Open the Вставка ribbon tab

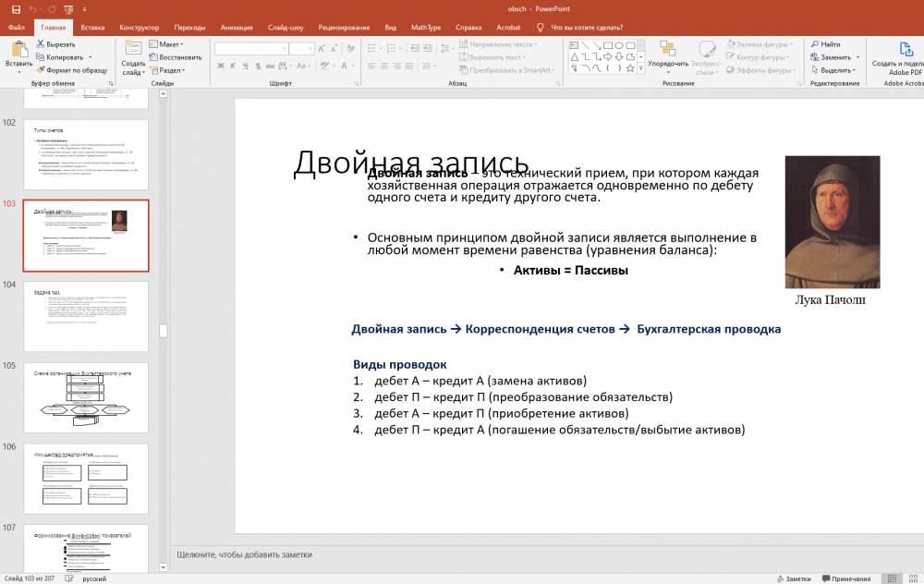pos(92,28)
